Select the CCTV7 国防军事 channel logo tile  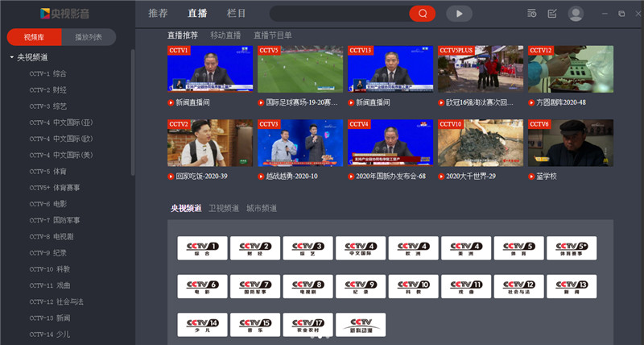coord(255,286)
